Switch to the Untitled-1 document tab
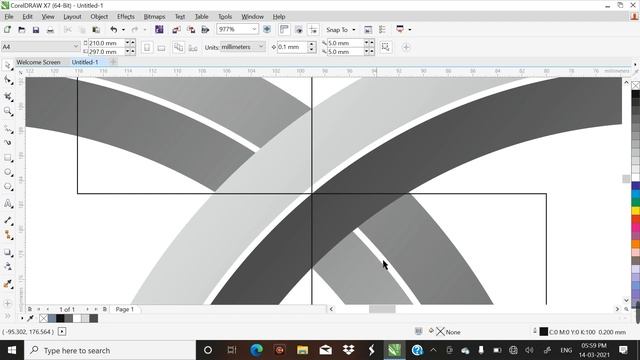 tap(85, 62)
